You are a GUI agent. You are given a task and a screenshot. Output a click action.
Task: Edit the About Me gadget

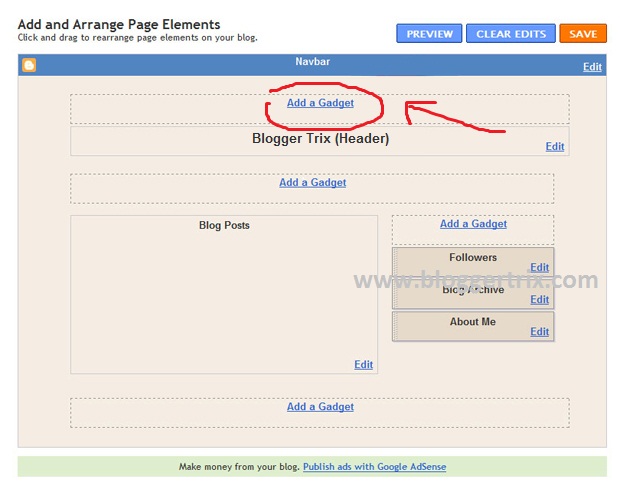click(539, 332)
